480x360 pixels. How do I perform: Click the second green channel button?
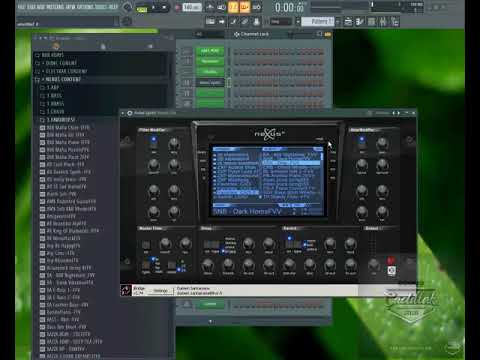pos(210,61)
